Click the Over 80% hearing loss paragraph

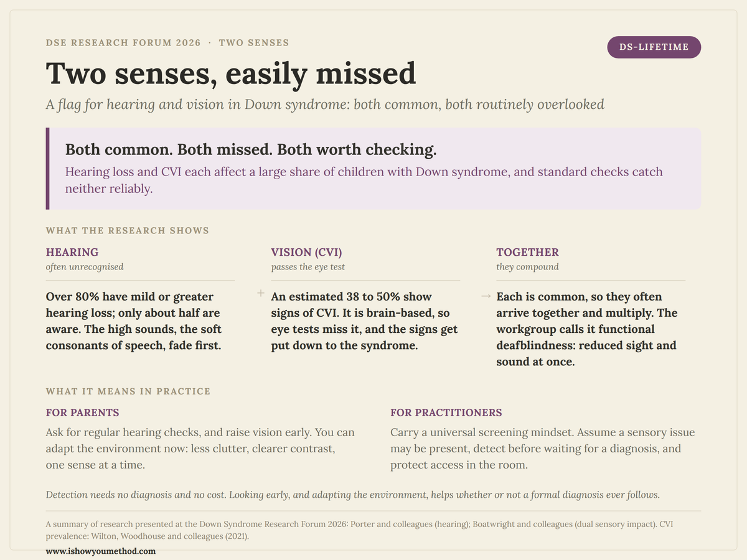(134, 320)
